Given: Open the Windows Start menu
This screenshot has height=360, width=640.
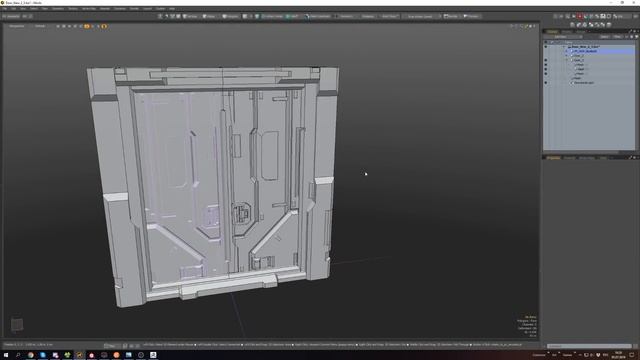Looking at the screenshot, I should click(x=6, y=355).
